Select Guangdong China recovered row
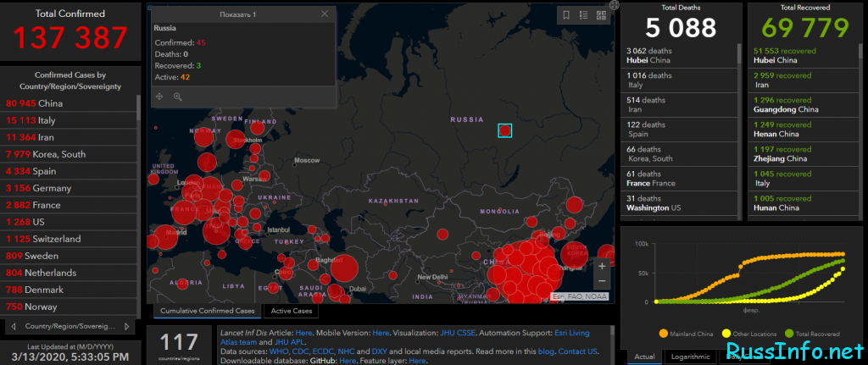 tap(805, 104)
